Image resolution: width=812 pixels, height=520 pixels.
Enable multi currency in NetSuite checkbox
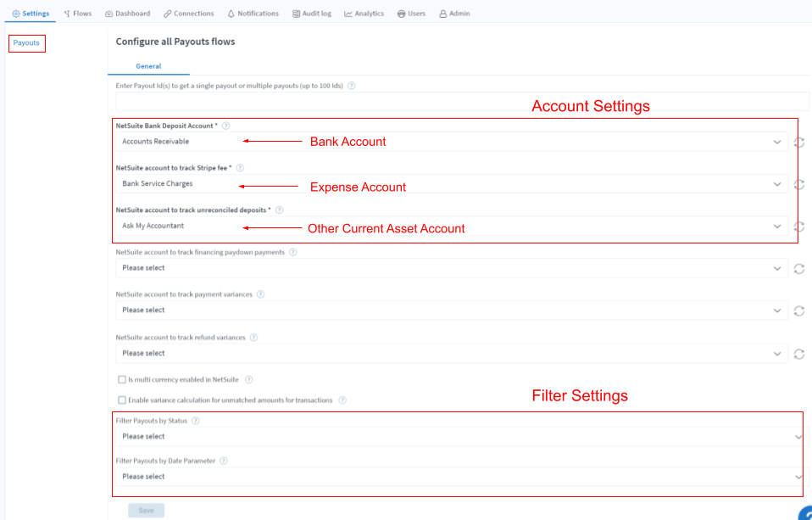[122, 379]
